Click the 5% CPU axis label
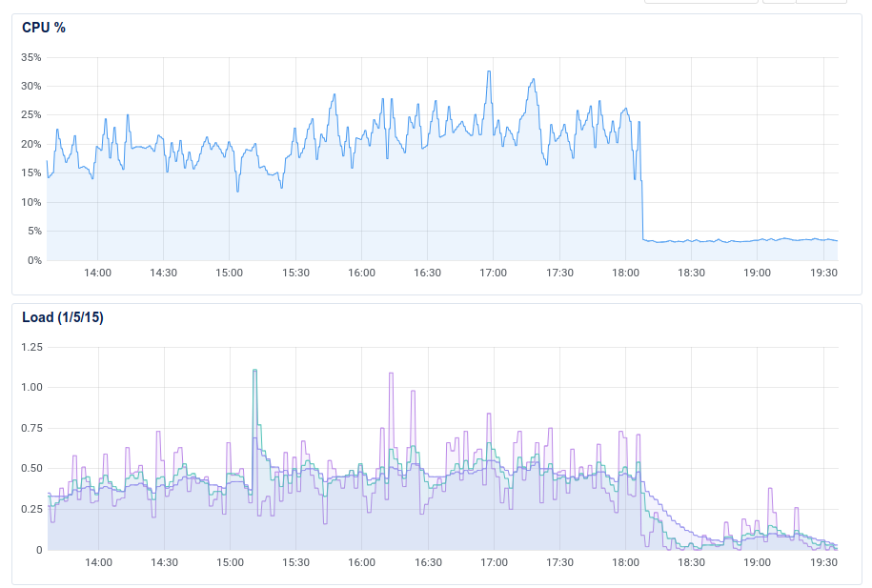This screenshot has width=872, height=588. pos(34,231)
